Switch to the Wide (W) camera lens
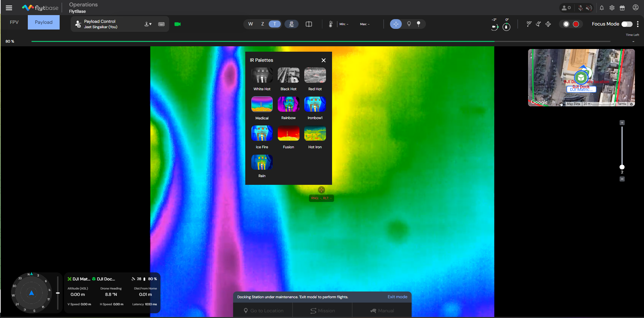 coord(251,24)
